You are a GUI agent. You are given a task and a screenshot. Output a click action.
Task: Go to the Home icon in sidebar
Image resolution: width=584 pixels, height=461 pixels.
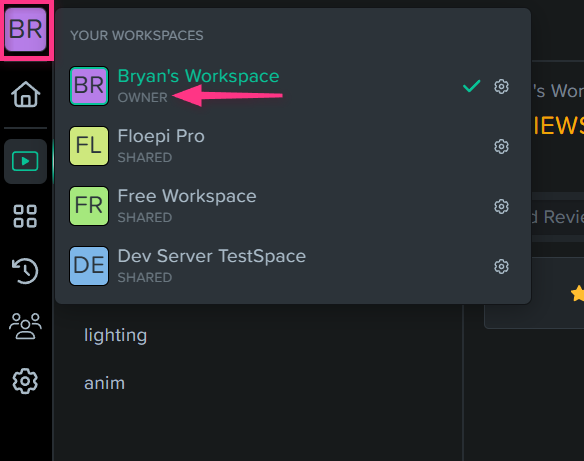[25, 95]
